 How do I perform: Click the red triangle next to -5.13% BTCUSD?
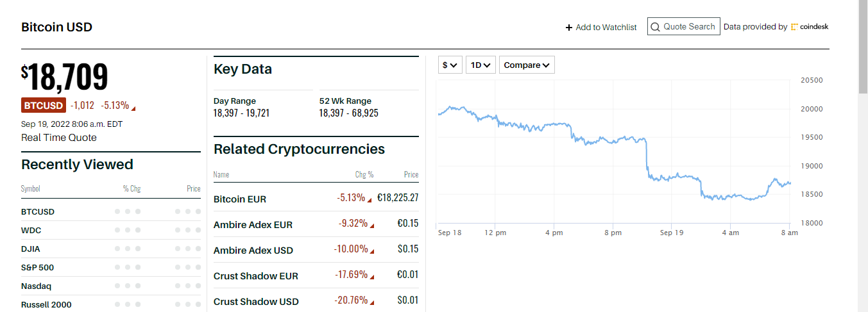(x=133, y=107)
